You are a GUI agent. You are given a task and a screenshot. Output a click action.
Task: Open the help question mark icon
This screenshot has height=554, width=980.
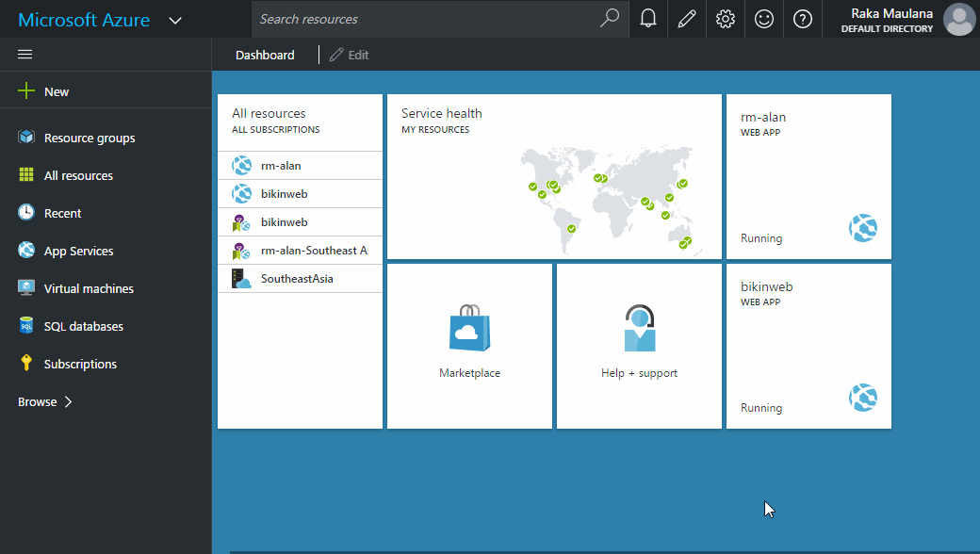click(803, 19)
